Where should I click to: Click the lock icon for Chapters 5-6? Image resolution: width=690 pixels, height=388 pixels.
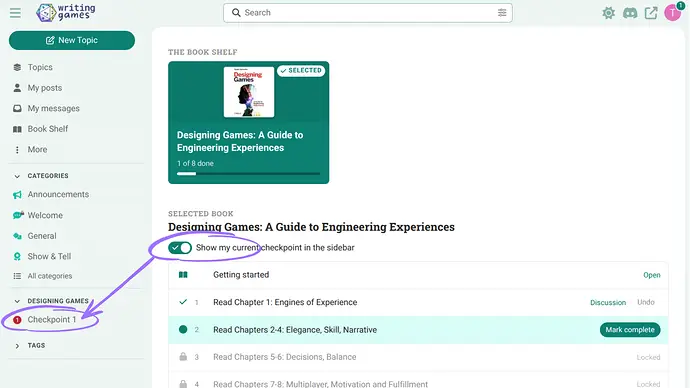pyautogui.click(x=183, y=357)
